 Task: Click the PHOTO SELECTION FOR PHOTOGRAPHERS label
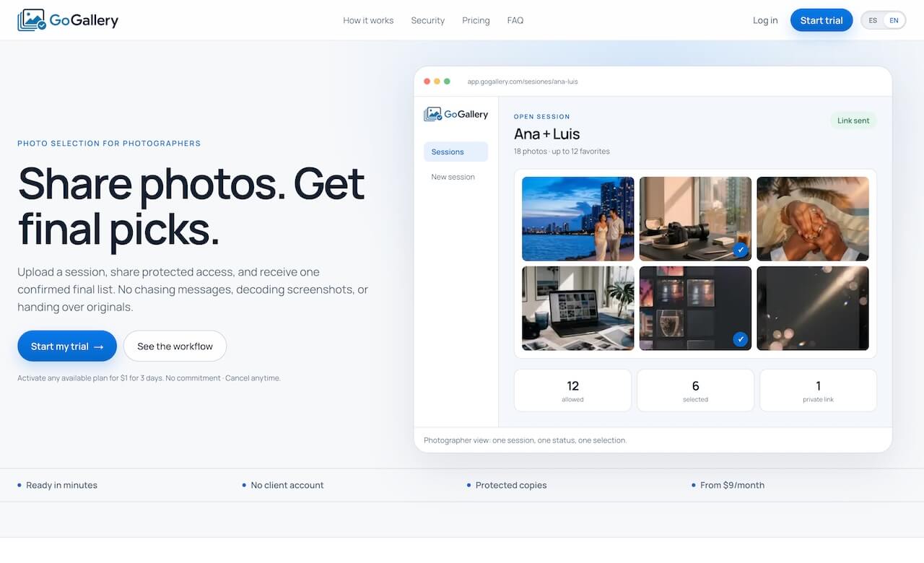[109, 144]
